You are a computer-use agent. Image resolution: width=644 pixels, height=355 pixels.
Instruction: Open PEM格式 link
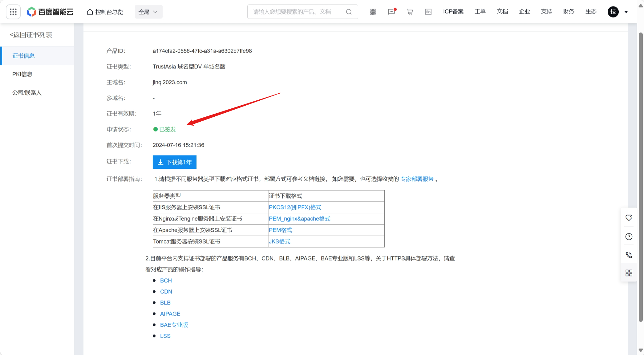coord(280,230)
